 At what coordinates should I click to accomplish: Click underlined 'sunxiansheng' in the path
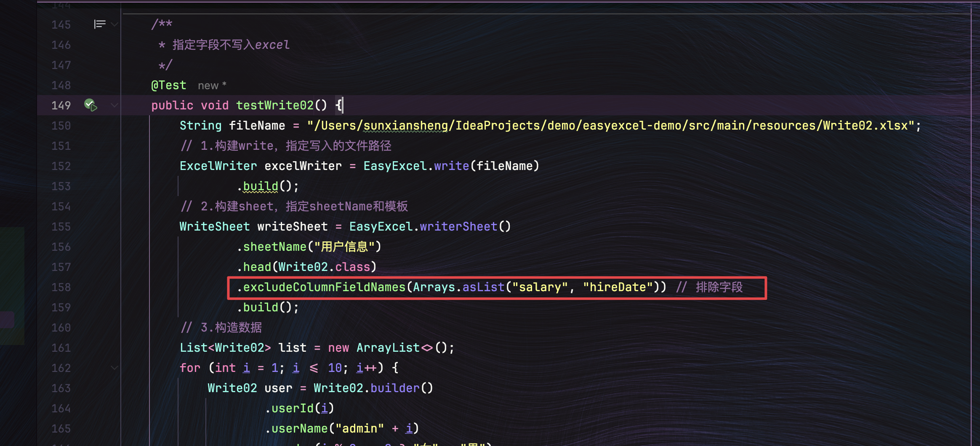pyautogui.click(x=405, y=125)
